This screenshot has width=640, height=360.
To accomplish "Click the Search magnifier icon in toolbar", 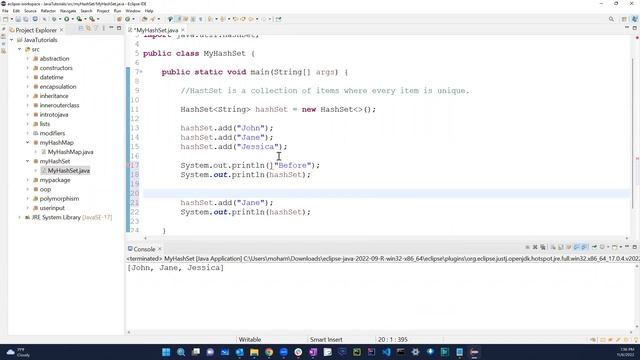I will pyautogui.click(x=611, y=19).
